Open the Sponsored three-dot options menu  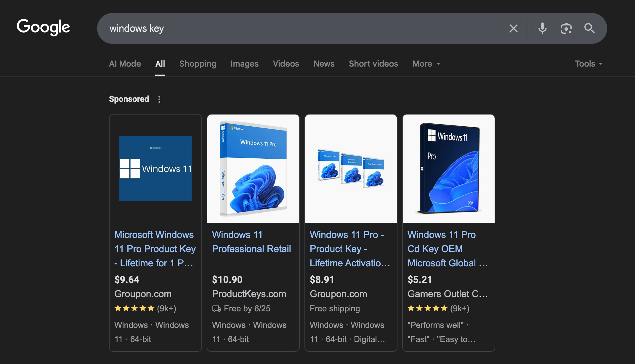(159, 99)
